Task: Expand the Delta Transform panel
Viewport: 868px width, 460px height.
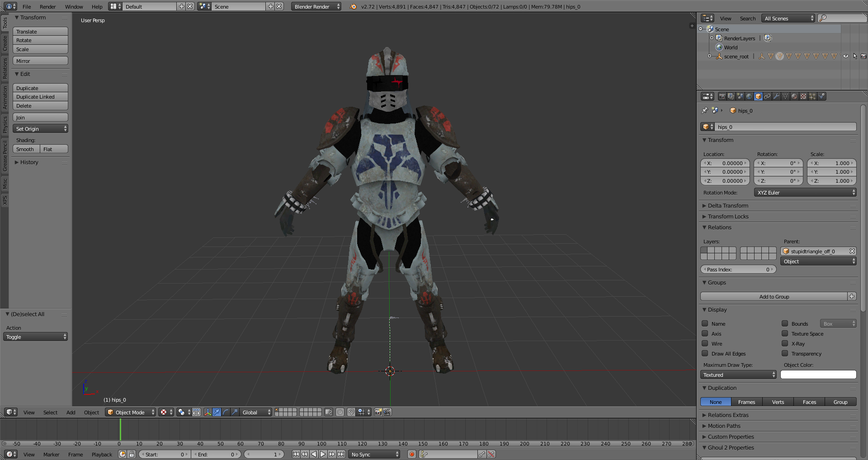Action: pos(727,205)
